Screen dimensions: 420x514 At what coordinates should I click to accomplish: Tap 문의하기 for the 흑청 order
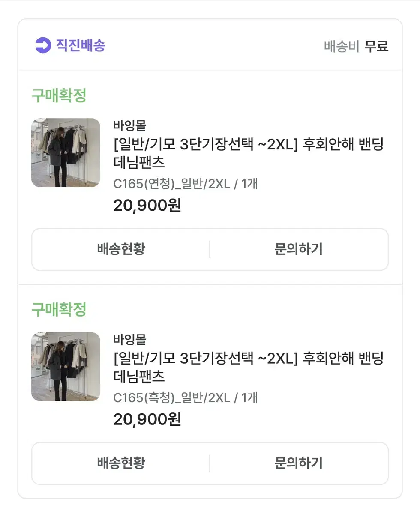point(299,463)
